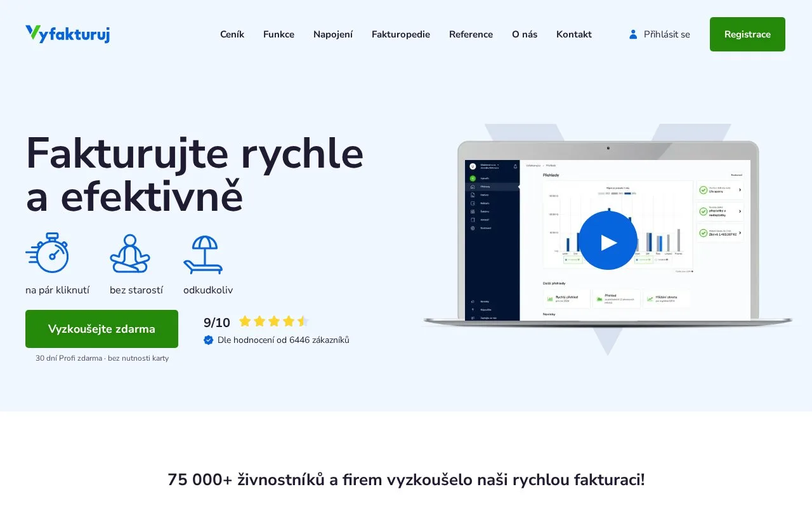This screenshot has width=812, height=508.
Task: Open the Ceník menu item
Action: (232, 34)
